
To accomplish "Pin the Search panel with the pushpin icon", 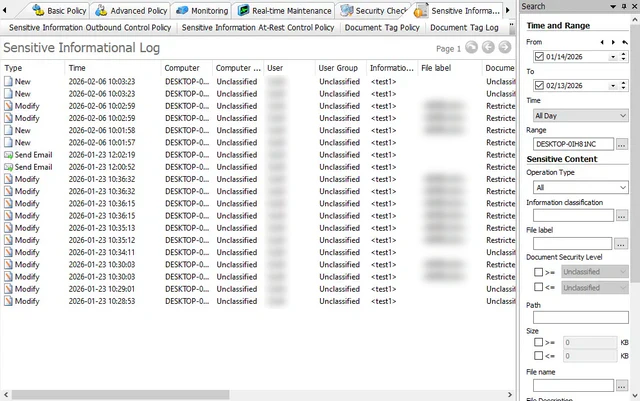I will (624, 6).
